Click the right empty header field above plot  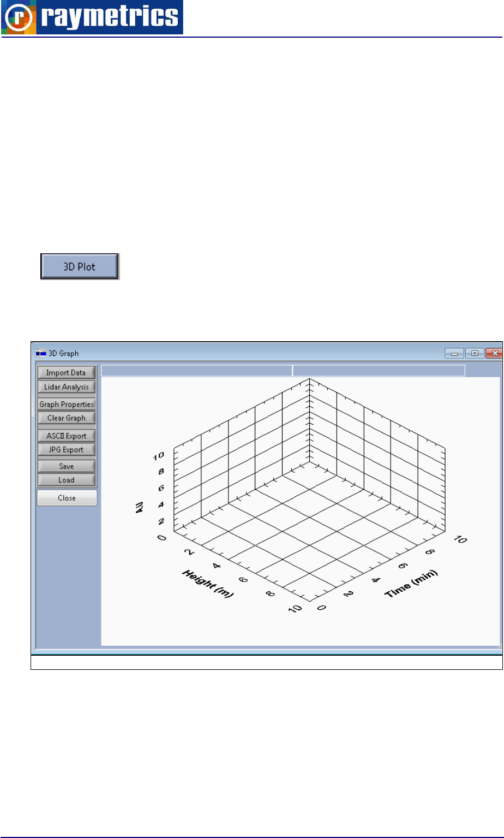[379, 371]
